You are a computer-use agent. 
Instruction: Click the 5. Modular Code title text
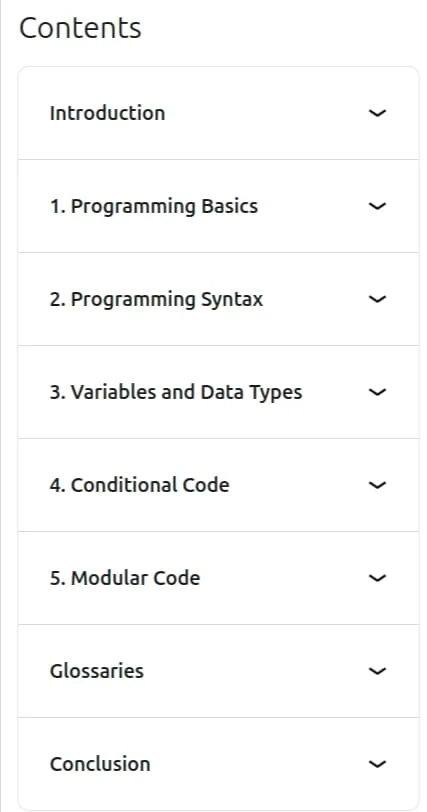pyautogui.click(x=125, y=578)
